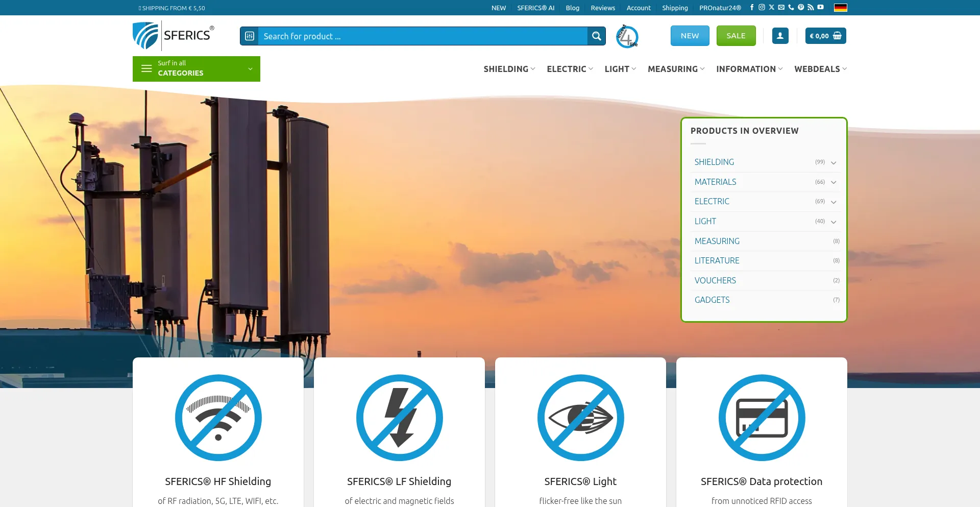This screenshot has height=507, width=980.
Task: Click the email envelope icon
Action: pos(781,8)
